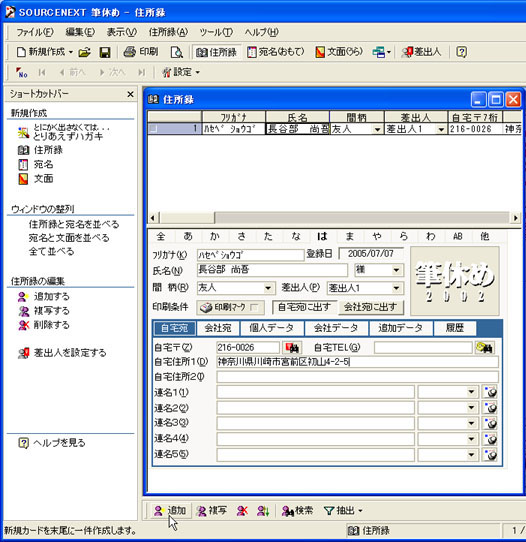The width and height of the screenshot is (526, 542).
Task: Filter list by the は index tab
Action: pyautogui.click(x=322, y=236)
